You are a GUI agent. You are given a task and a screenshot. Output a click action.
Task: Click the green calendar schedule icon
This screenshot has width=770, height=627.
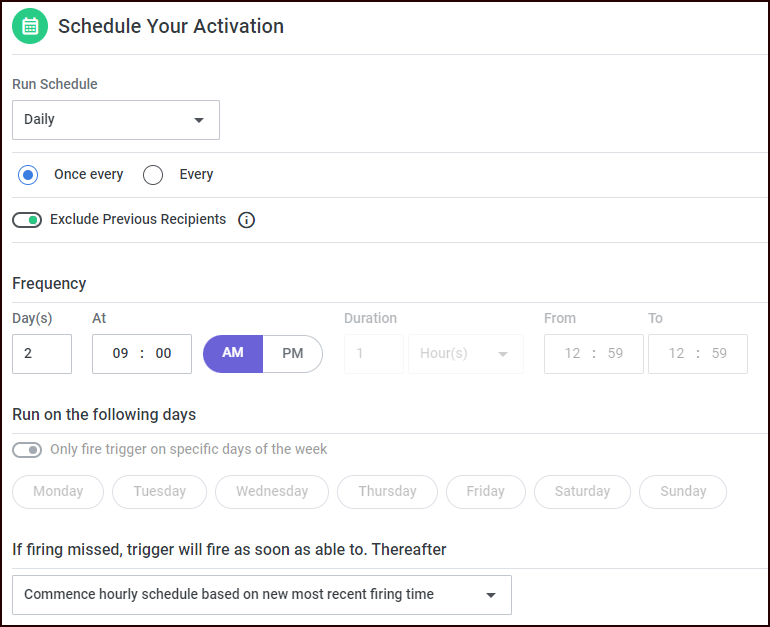tap(30, 26)
